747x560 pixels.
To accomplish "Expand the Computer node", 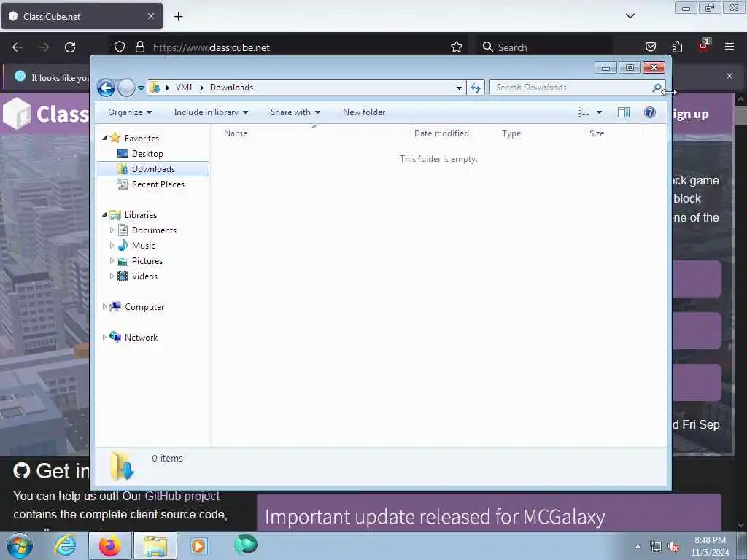I will (104, 307).
